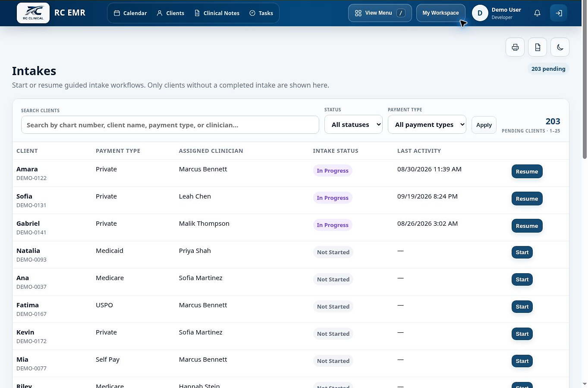Go to Clients in navigation
The height and width of the screenshot is (388, 588).
(170, 13)
